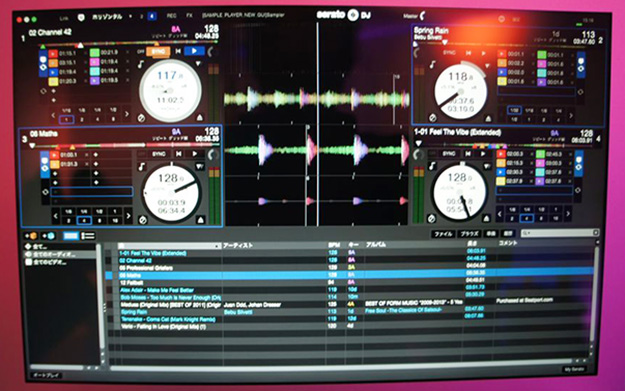Click the SYNC button on deck 1
The height and width of the screenshot is (391, 625).
pos(158,51)
